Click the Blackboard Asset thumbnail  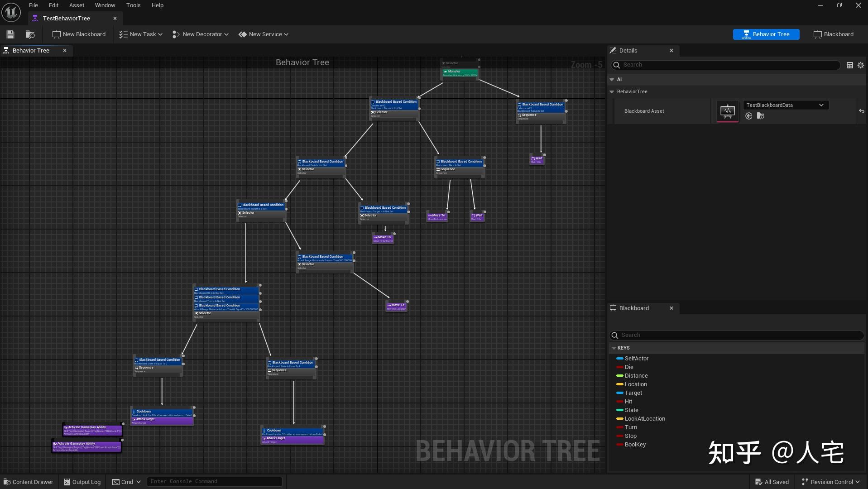727,111
